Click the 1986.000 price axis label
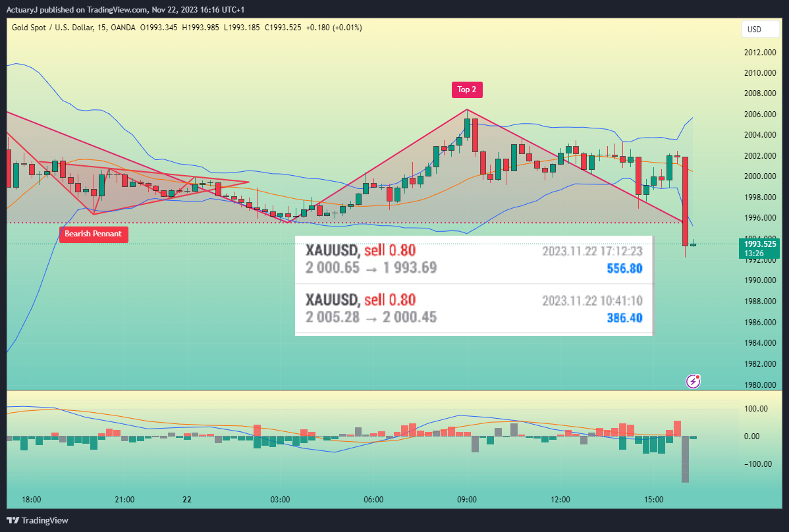The width and height of the screenshot is (789, 532). coord(760,323)
